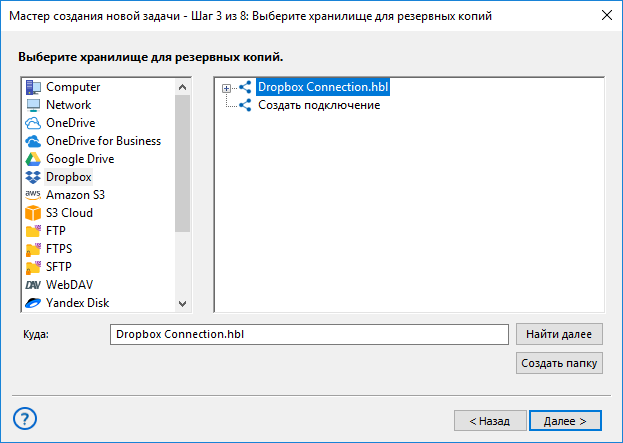
Task: Click the OneDrive cloud icon
Action: (33, 123)
